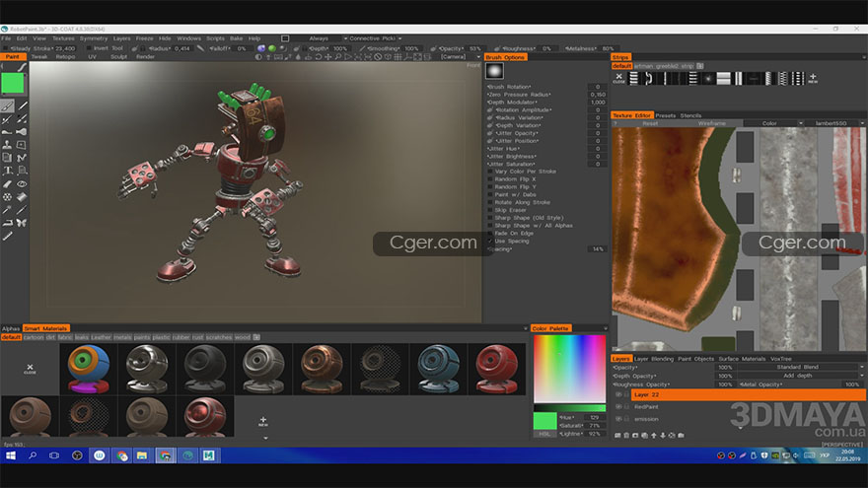This screenshot has height=488, width=868.
Task: Select the butterfly icon tool
Action: pyautogui.click(x=22, y=223)
